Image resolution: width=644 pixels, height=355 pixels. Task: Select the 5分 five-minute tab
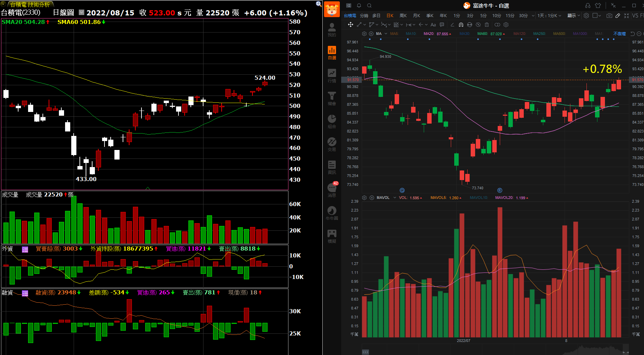point(483,16)
